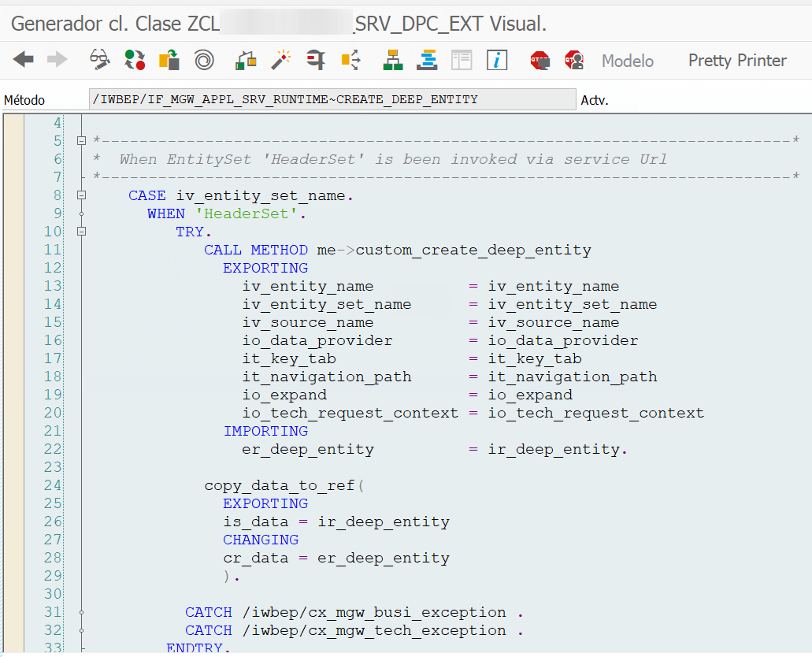Click line number 11 in the gutter

(52, 250)
